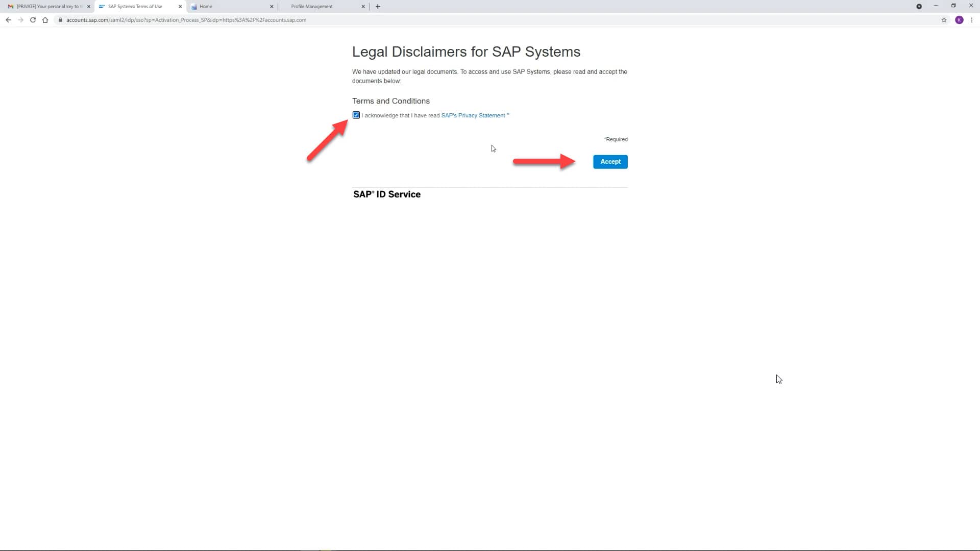Click the SAP ID Service logo
The image size is (980, 551).
(x=386, y=194)
